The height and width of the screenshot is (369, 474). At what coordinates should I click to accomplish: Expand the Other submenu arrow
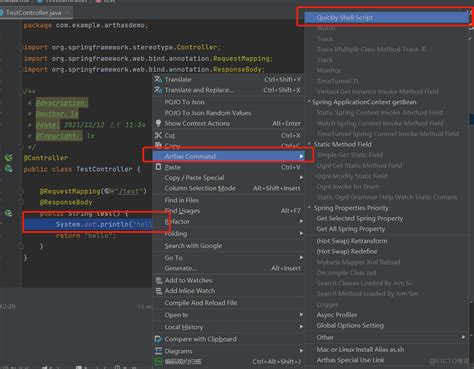point(463,337)
